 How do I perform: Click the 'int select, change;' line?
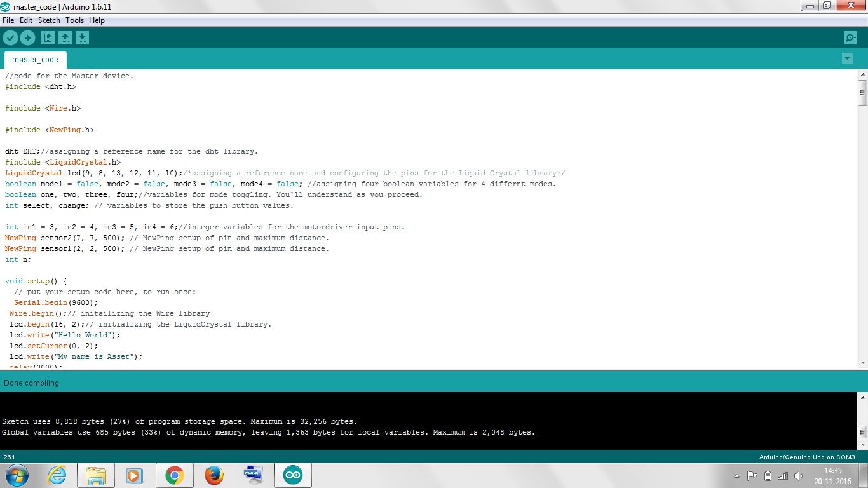point(149,205)
